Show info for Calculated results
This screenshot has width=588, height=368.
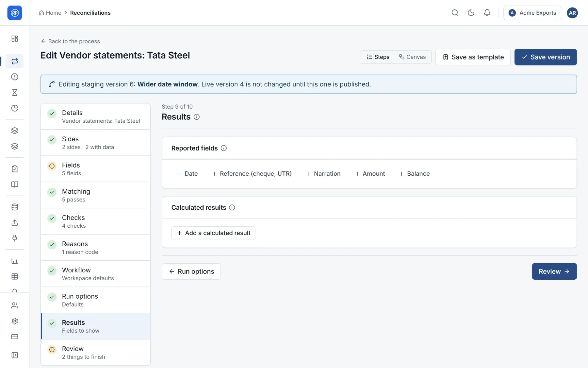(232, 207)
